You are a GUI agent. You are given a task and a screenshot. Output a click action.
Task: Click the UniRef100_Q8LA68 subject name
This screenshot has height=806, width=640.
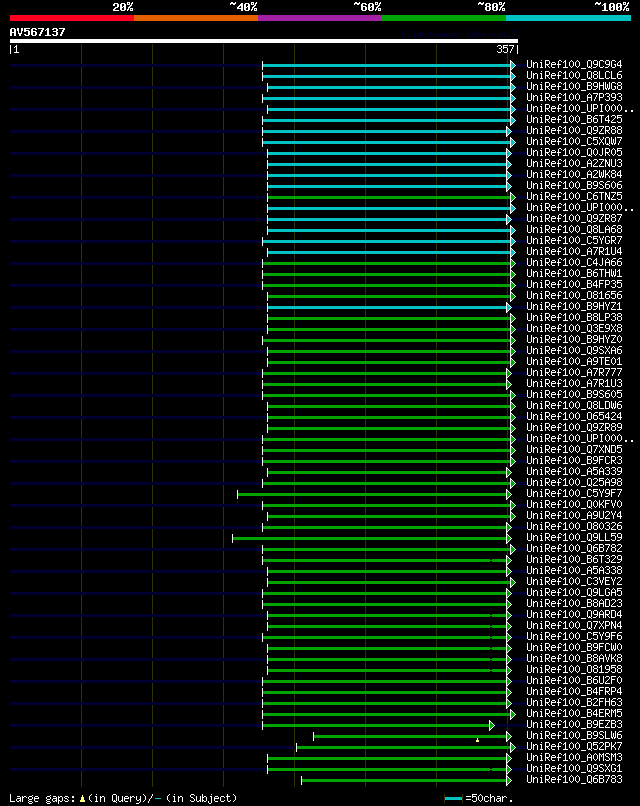(x=574, y=229)
